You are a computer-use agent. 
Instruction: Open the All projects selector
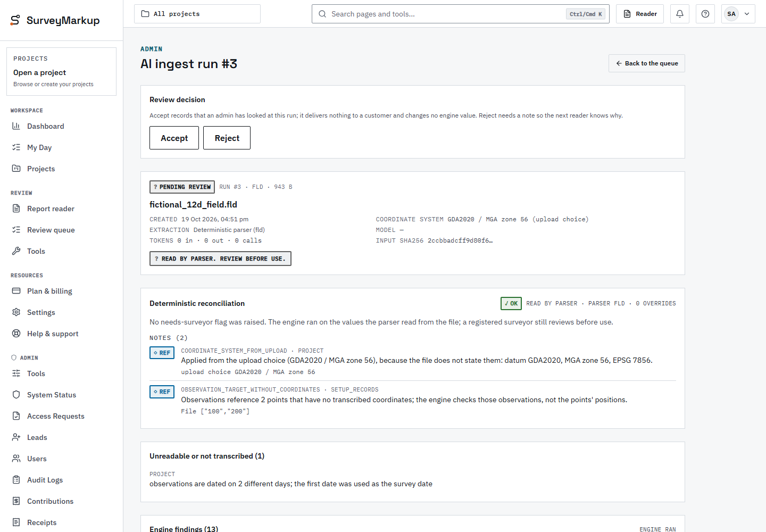[197, 14]
